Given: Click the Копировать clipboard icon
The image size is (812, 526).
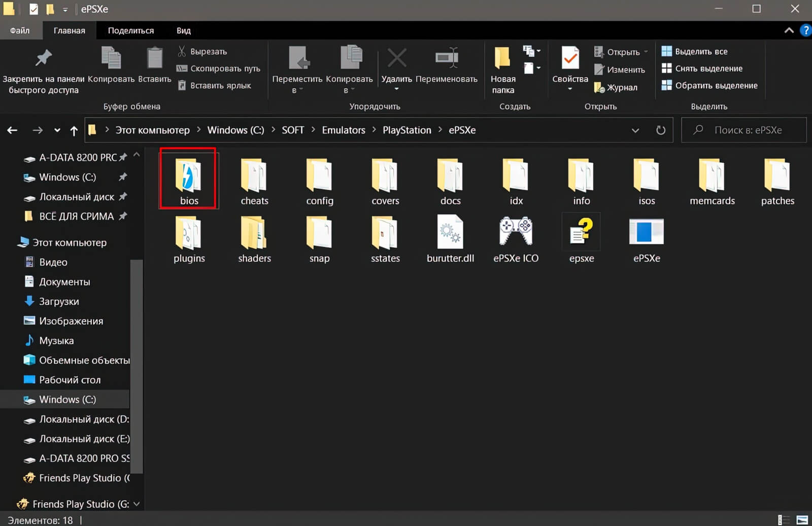Looking at the screenshot, I should tap(111, 65).
